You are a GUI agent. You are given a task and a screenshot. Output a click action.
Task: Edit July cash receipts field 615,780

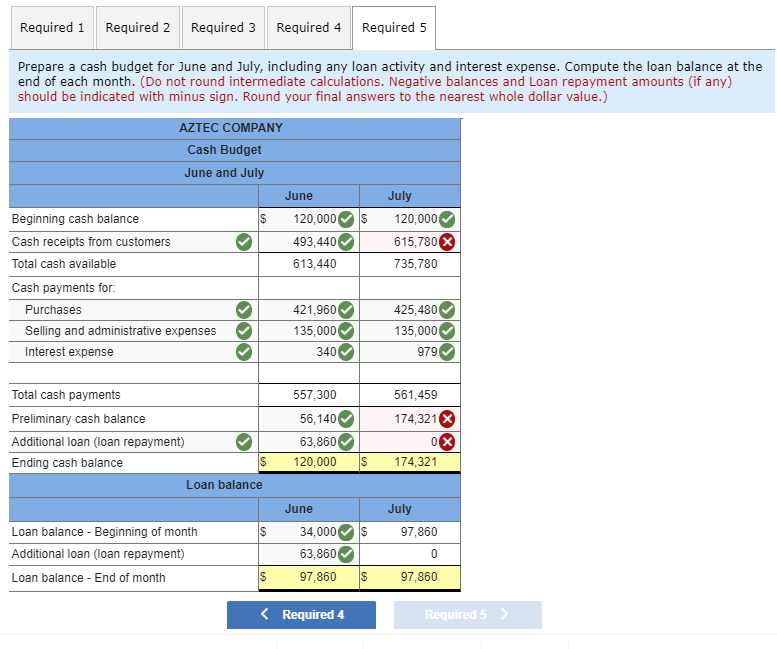click(x=410, y=242)
